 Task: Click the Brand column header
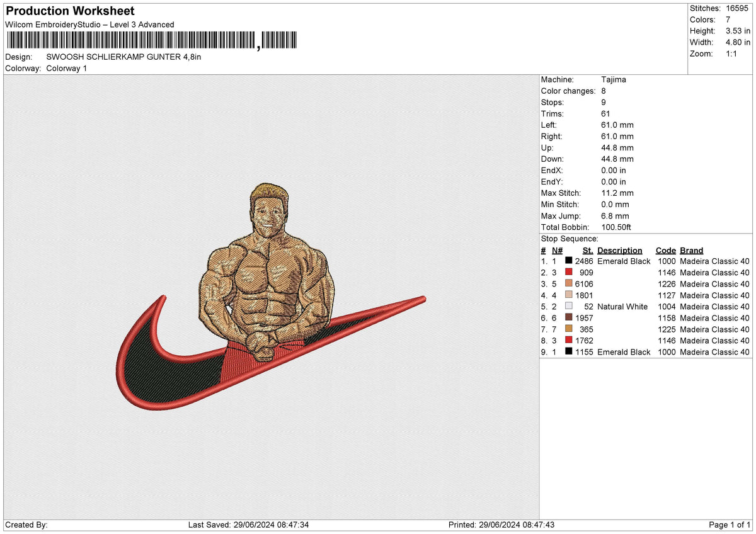[692, 251]
